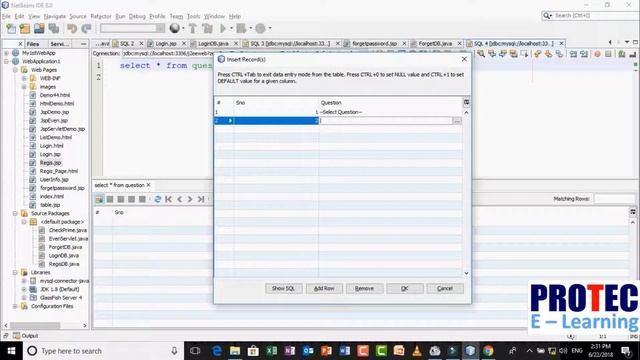This screenshot has width=640, height=360.
Task: Open the Windows Start menu
Action: click(11, 351)
